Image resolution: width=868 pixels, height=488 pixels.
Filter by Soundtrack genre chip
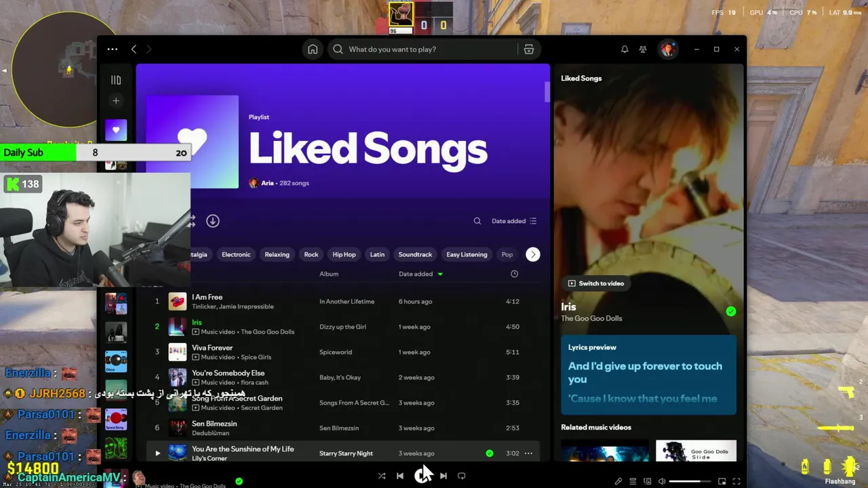[415, 254]
